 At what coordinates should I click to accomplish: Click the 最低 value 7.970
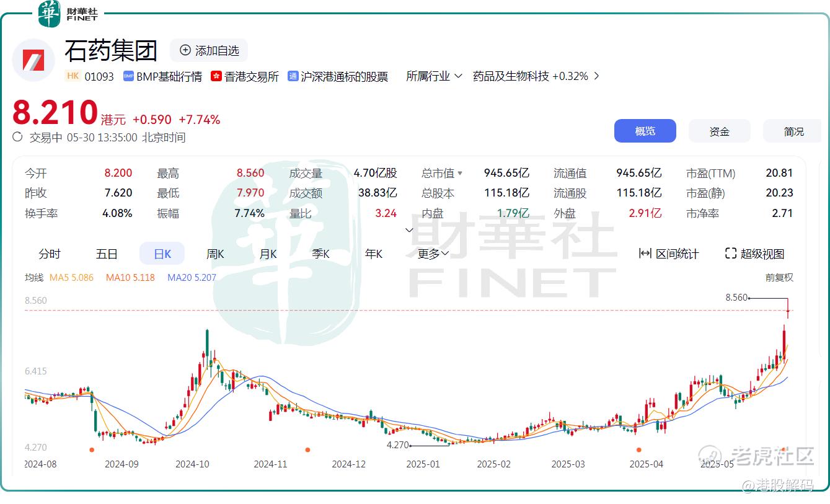coord(250,193)
